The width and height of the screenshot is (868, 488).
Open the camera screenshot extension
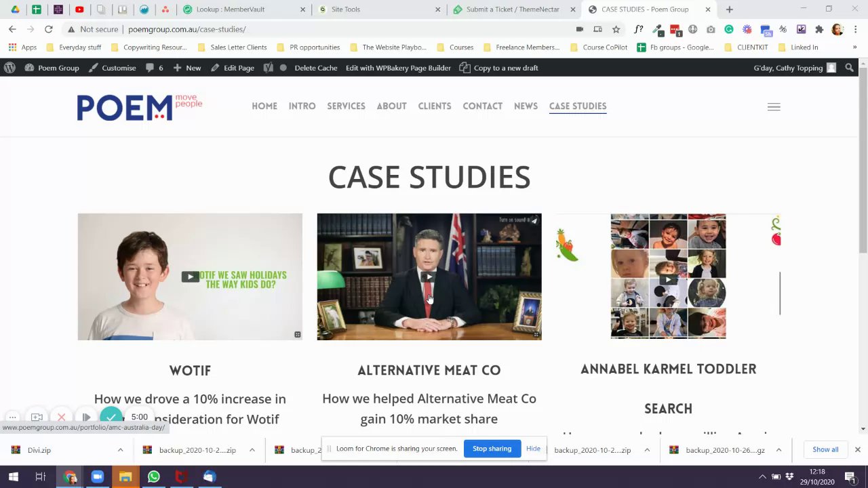(711, 29)
